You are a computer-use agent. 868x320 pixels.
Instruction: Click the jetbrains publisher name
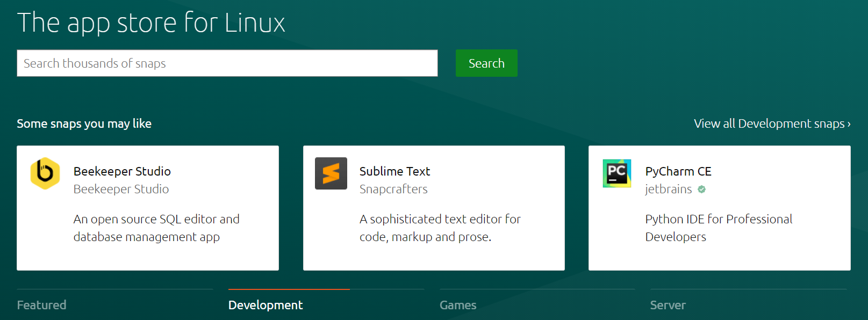pyautogui.click(x=669, y=189)
